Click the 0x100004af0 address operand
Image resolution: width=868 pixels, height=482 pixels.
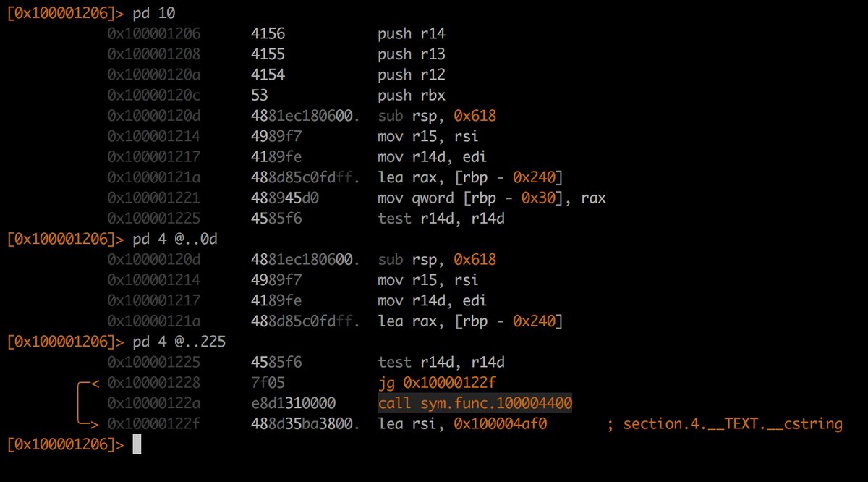[x=500, y=424]
